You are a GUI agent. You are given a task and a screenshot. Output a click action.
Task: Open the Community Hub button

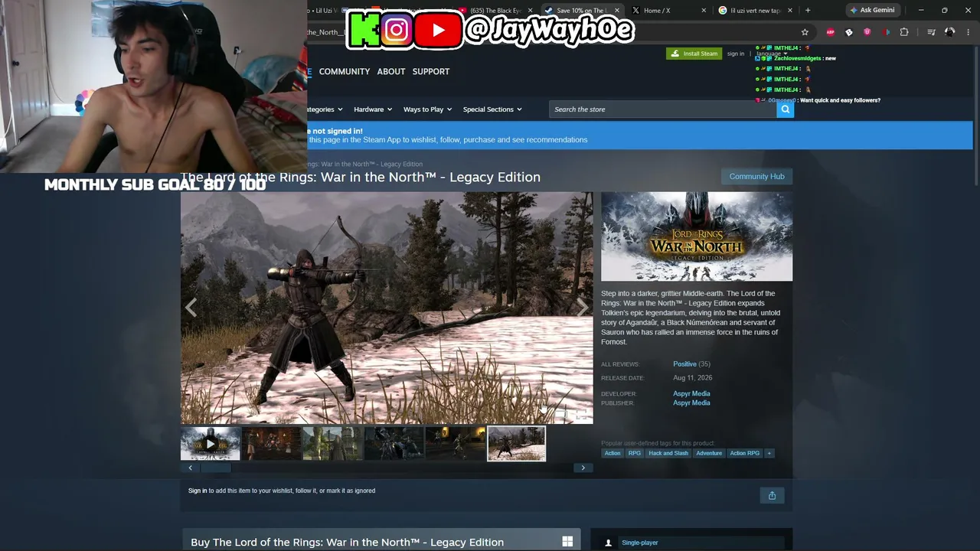click(x=756, y=177)
